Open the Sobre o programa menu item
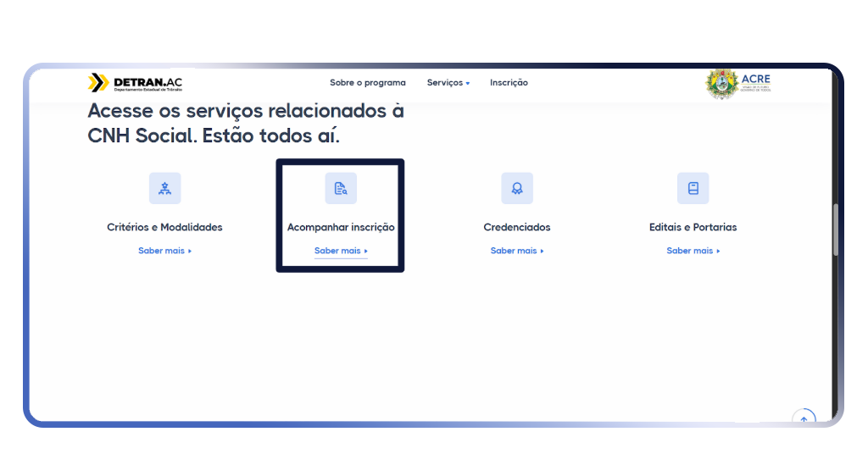 (x=368, y=82)
